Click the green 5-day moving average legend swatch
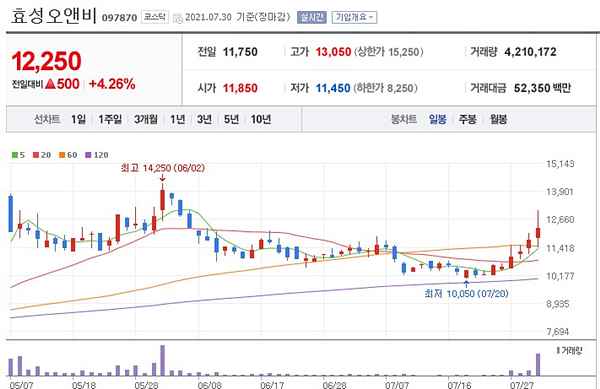600x389 pixels. point(15,155)
